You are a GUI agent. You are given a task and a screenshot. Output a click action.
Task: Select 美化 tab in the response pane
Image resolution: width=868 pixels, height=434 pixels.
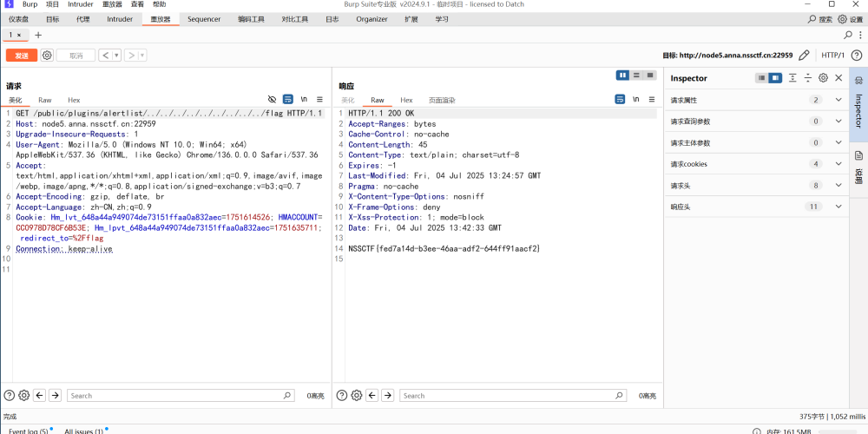point(348,100)
